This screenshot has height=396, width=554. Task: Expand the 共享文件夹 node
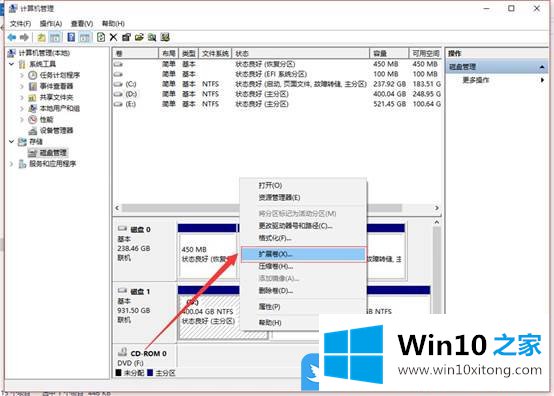(22, 97)
